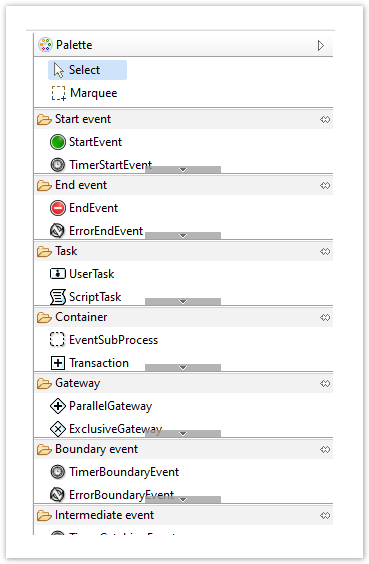Choose the EventSubProcess container tool
The height and width of the screenshot is (564, 369).
pos(104,340)
